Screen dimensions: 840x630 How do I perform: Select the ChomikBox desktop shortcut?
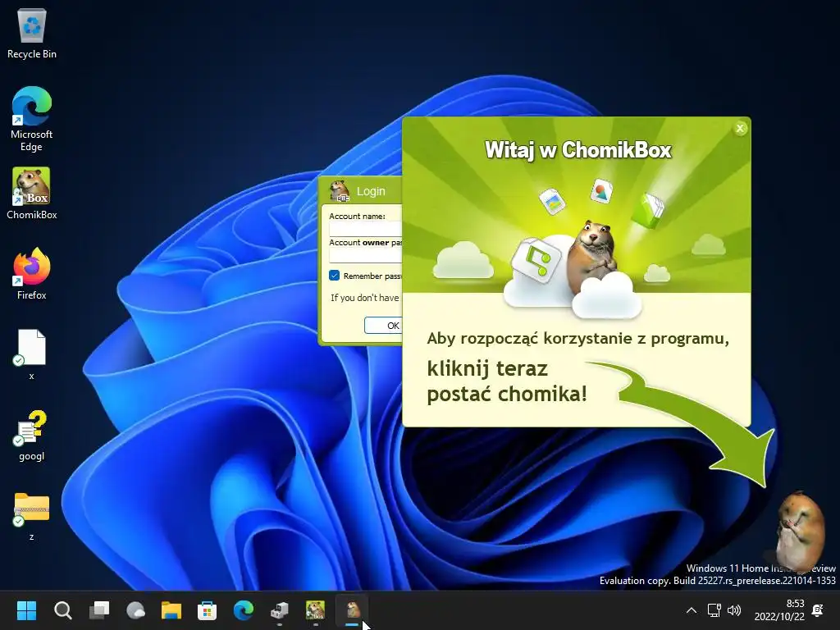(x=32, y=194)
